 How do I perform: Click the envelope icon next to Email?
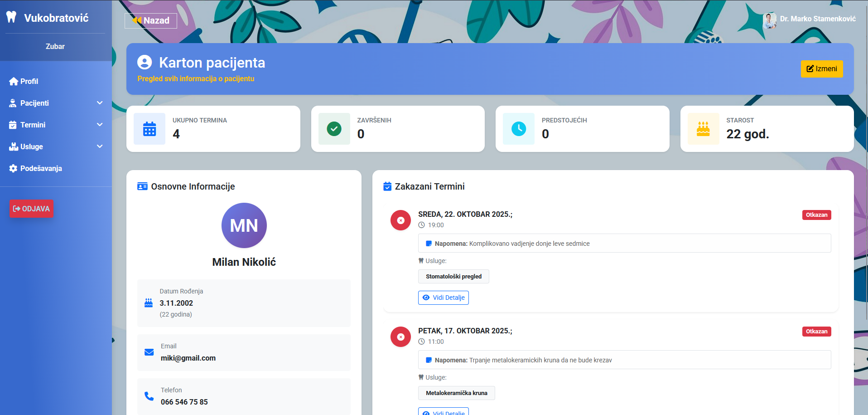[x=149, y=352]
